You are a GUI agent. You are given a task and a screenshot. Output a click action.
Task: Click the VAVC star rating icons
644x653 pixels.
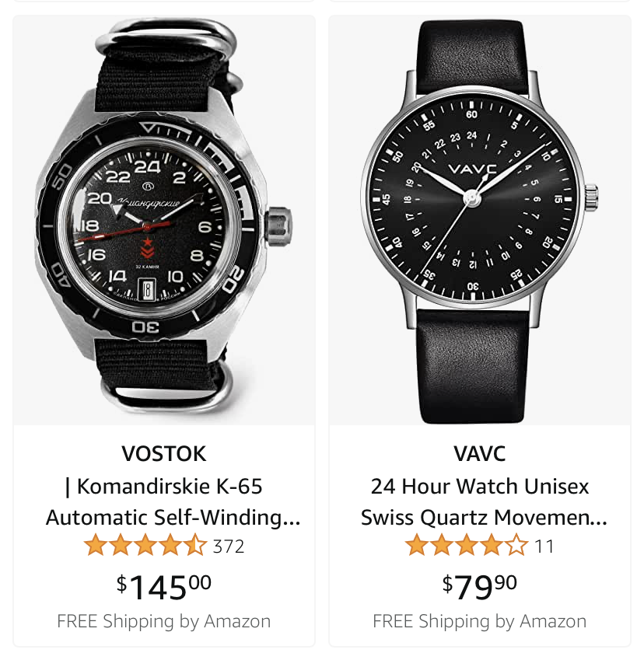(x=467, y=545)
